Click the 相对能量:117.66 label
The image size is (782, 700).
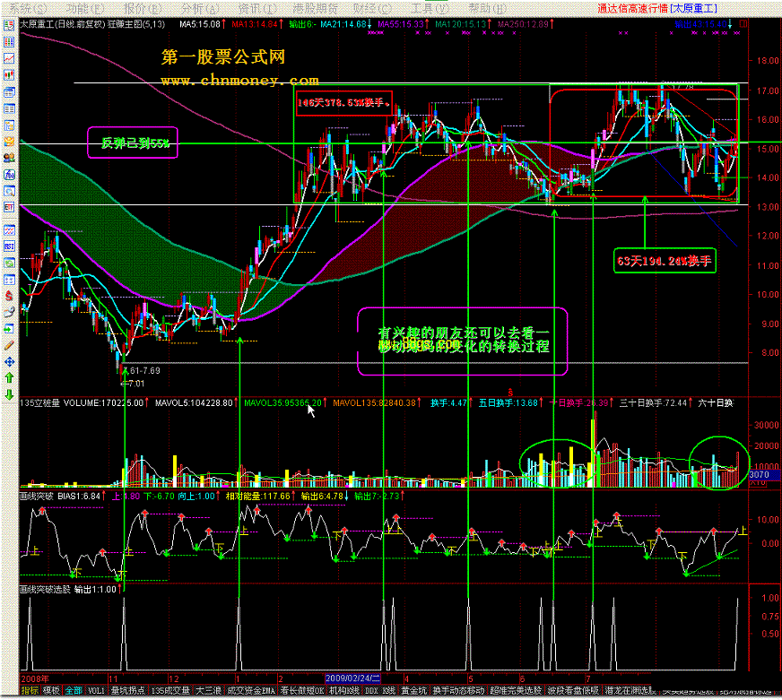(x=258, y=496)
